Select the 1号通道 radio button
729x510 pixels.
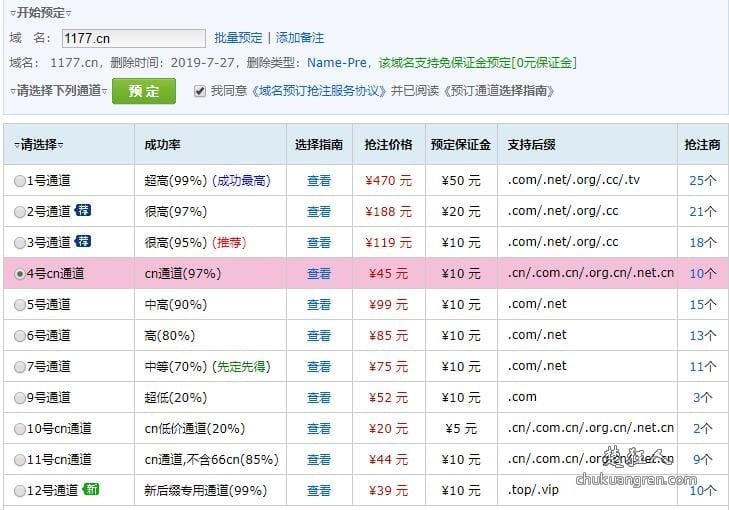click(20, 181)
